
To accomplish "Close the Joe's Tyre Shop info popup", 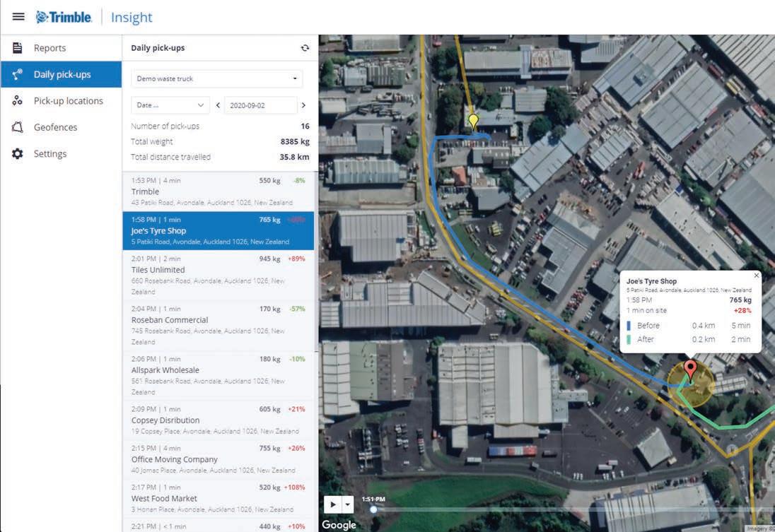I will coord(756,275).
